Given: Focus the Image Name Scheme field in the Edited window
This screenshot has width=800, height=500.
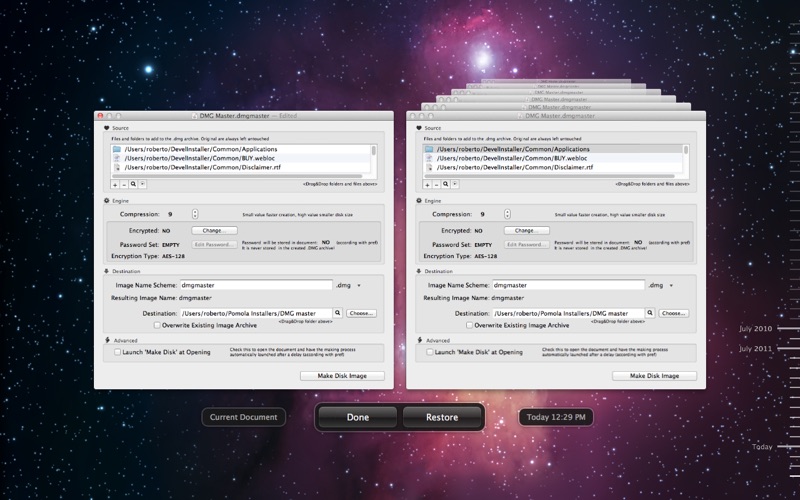Looking at the screenshot, I should 256,285.
